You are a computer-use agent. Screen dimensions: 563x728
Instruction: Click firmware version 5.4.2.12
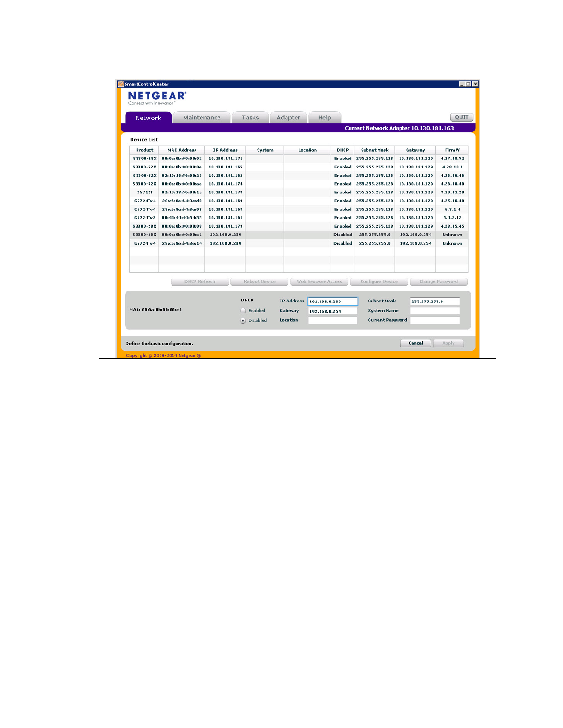click(453, 218)
